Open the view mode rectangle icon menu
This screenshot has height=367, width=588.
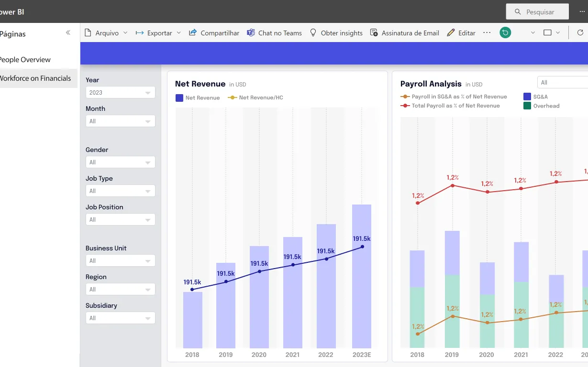coord(552,32)
